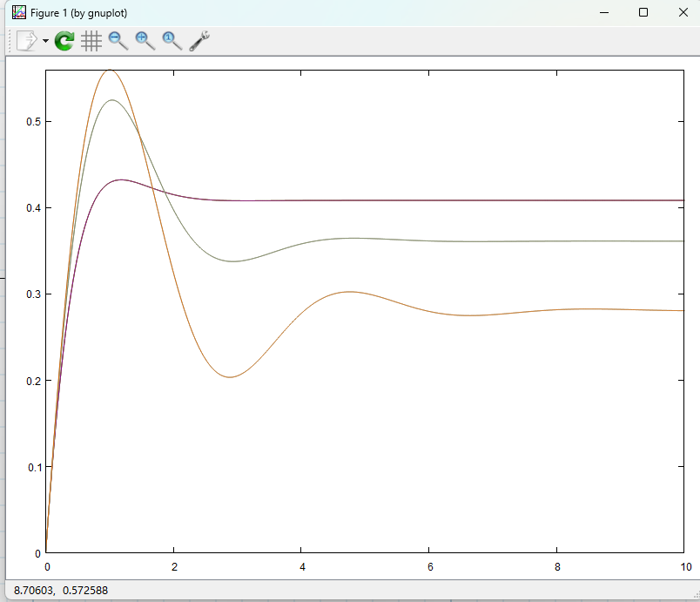
Task: Apply previous zoom with minus magnifier
Action: [118, 41]
